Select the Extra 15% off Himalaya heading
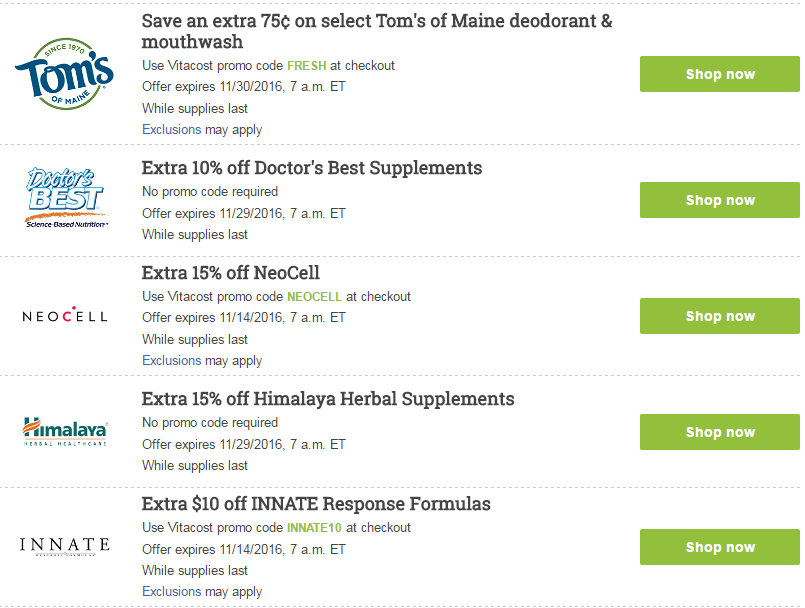The image size is (805, 608). (x=328, y=399)
